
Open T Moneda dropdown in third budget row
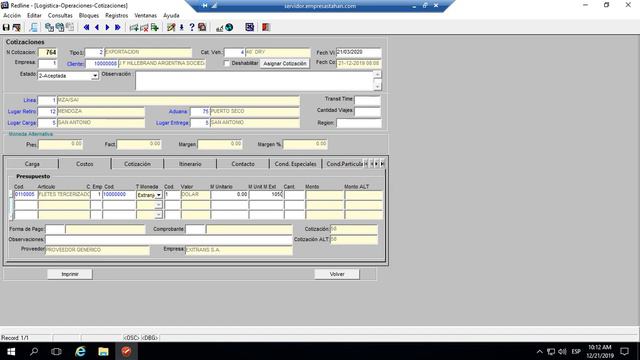159,215
